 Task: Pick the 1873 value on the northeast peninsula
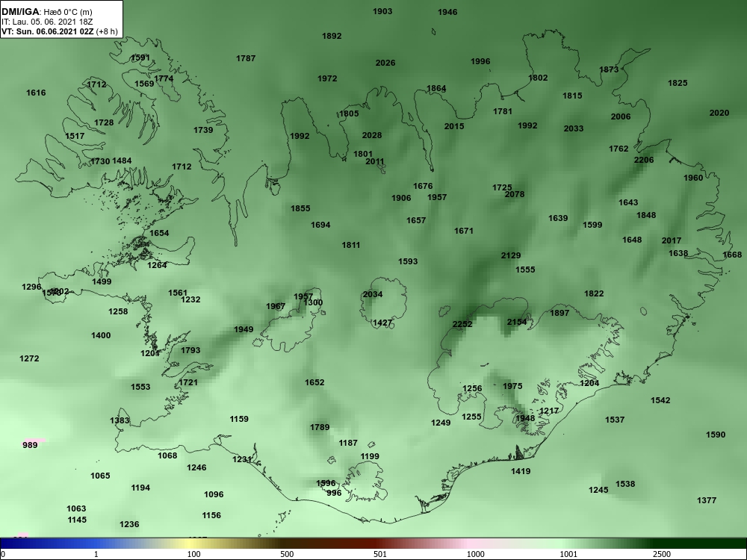pos(609,69)
